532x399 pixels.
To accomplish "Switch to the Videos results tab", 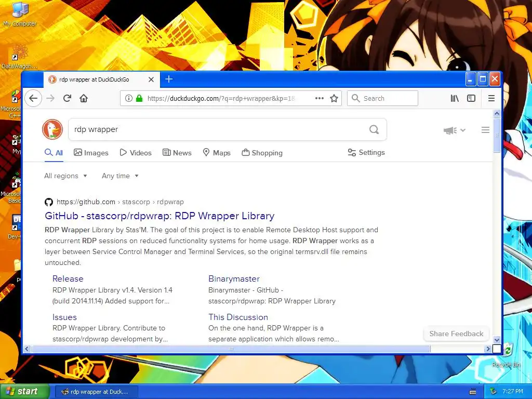I will tap(136, 153).
